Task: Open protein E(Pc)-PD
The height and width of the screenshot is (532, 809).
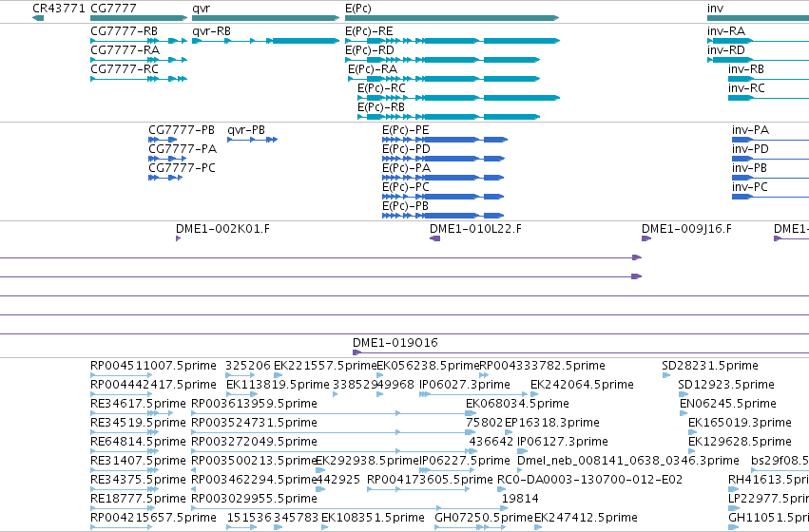Action: click(406, 149)
